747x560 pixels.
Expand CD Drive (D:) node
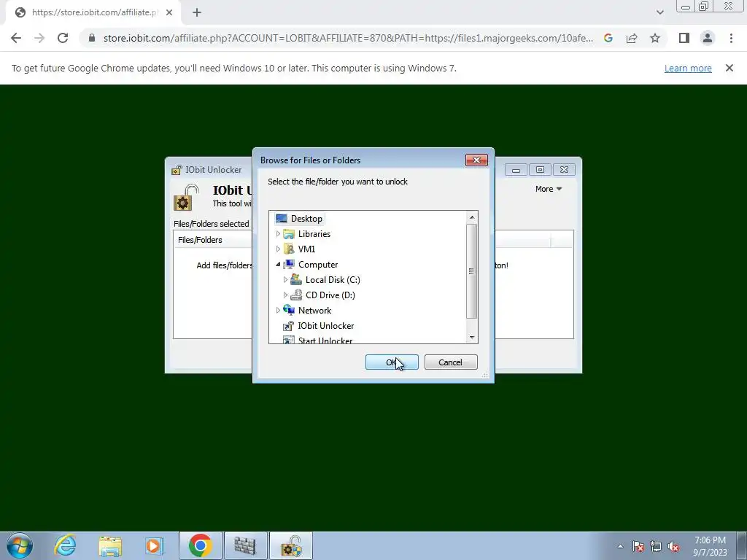pyautogui.click(x=285, y=295)
